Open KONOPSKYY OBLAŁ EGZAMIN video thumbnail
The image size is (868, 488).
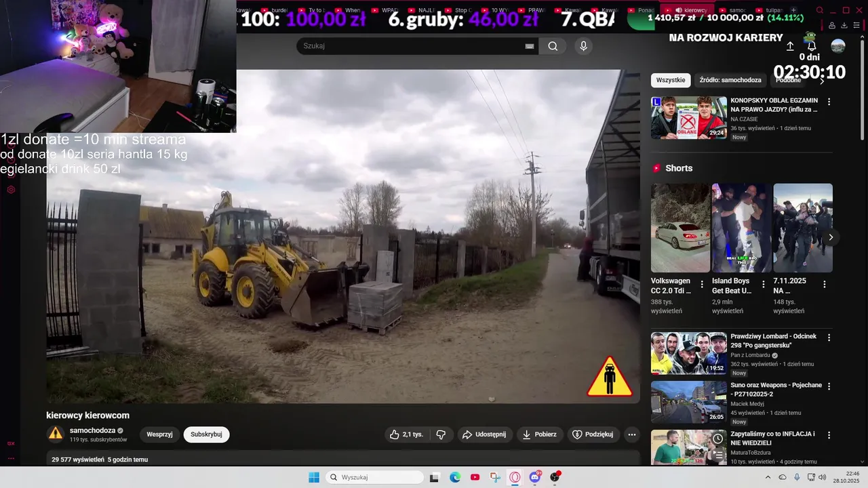click(689, 118)
